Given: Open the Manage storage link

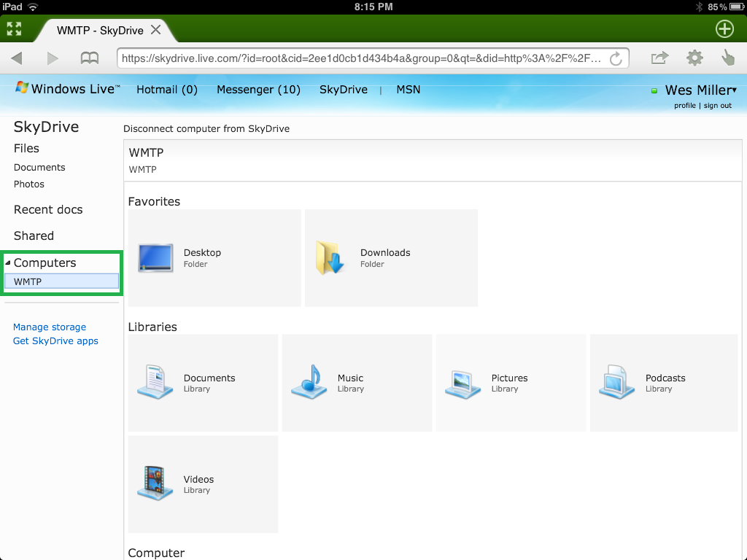Looking at the screenshot, I should [50, 327].
